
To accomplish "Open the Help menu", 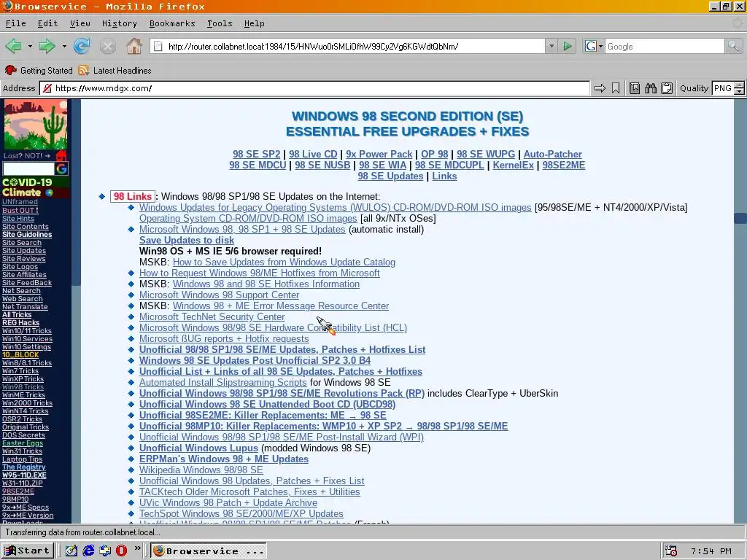I will 254,23.
